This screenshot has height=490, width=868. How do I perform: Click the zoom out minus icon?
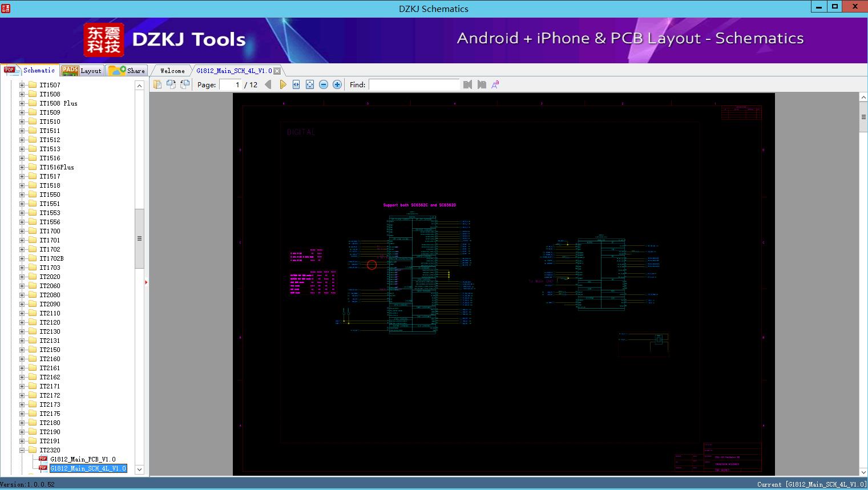pyautogui.click(x=324, y=84)
